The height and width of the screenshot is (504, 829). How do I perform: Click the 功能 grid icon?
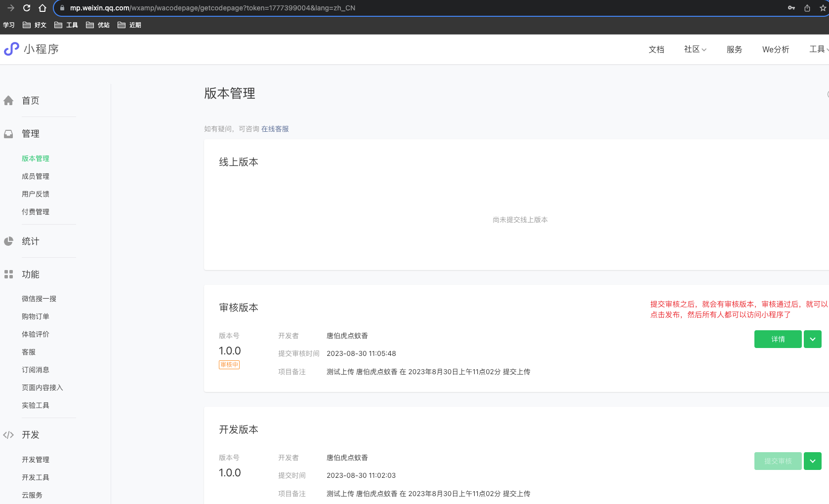8,274
